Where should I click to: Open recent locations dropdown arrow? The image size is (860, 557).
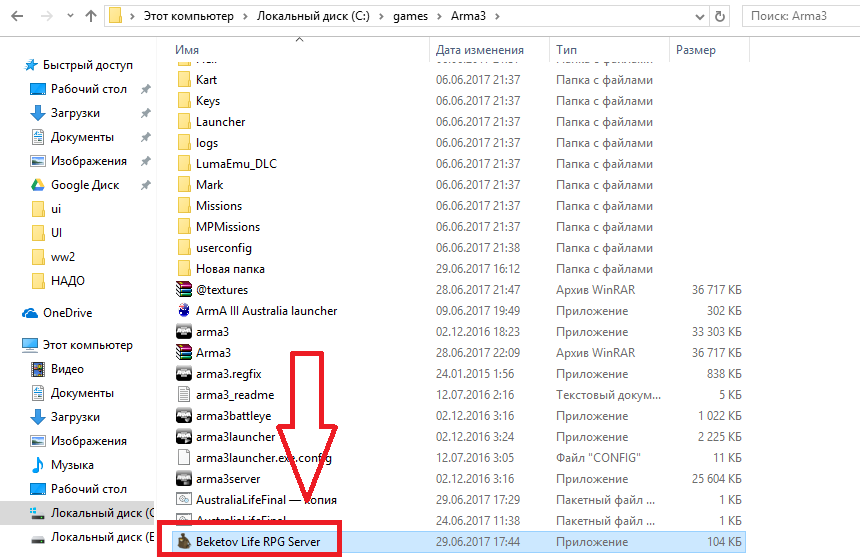point(70,16)
